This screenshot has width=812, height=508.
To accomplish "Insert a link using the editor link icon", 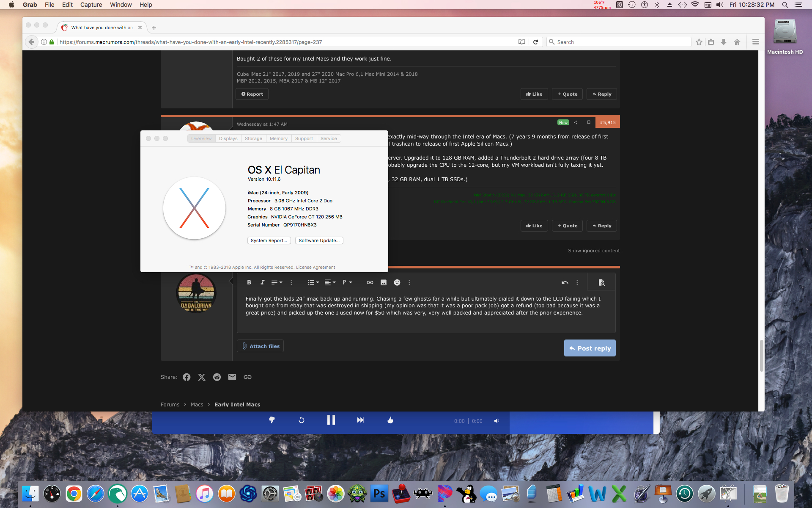I will point(370,282).
